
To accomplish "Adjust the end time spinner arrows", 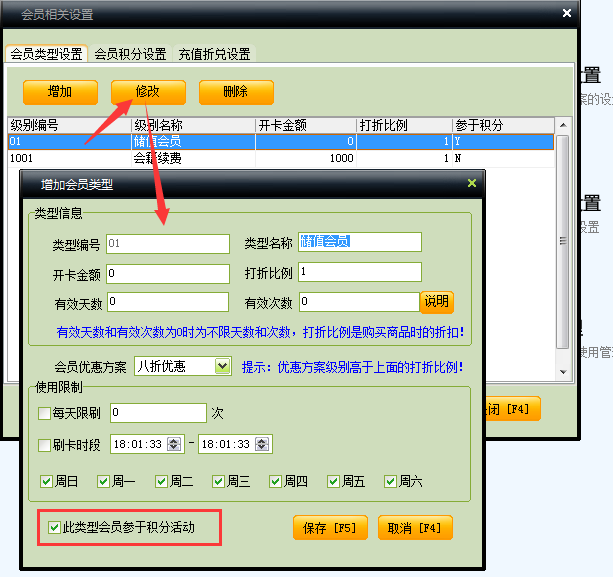I will click(262, 445).
